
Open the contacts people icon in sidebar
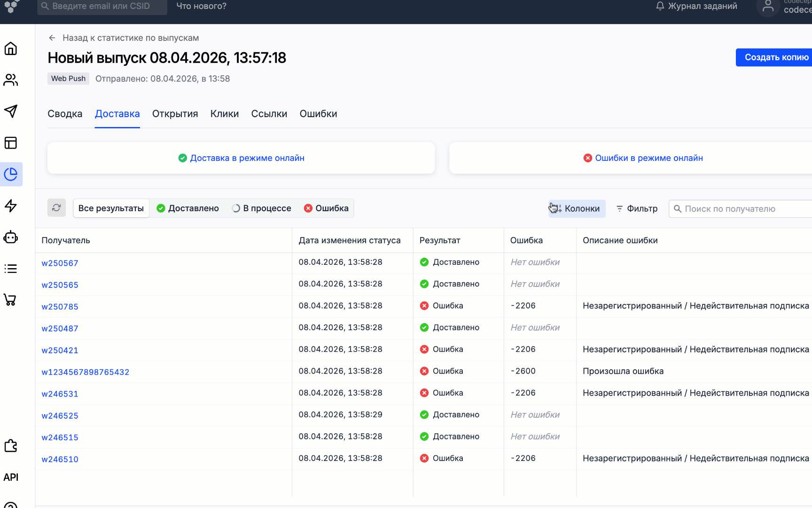point(11,80)
